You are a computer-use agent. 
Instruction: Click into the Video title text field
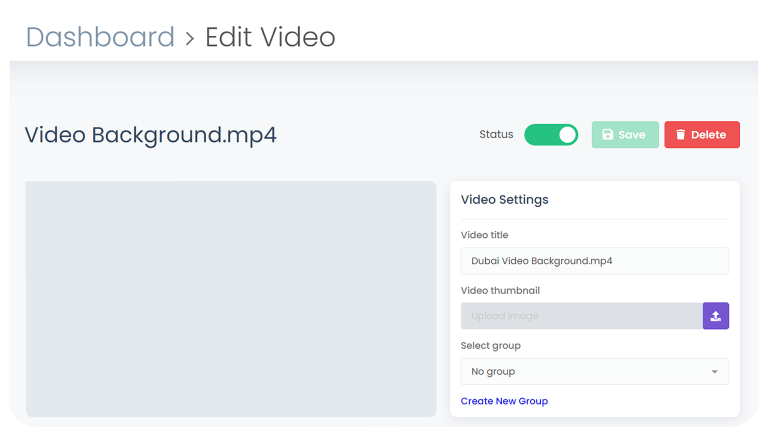click(x=594, y=261)
